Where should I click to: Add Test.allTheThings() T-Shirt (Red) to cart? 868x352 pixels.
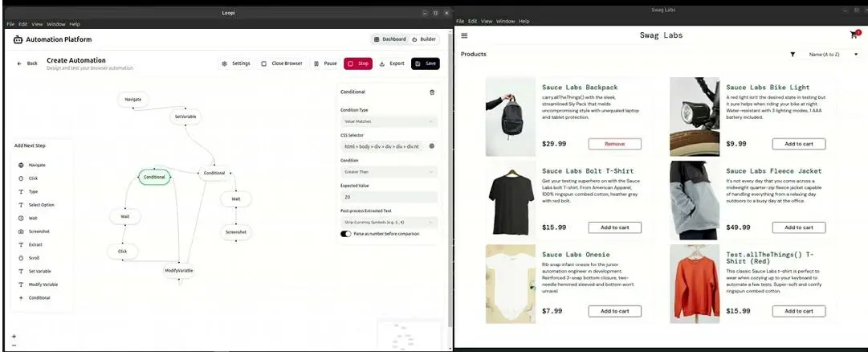tap(799, 311)
